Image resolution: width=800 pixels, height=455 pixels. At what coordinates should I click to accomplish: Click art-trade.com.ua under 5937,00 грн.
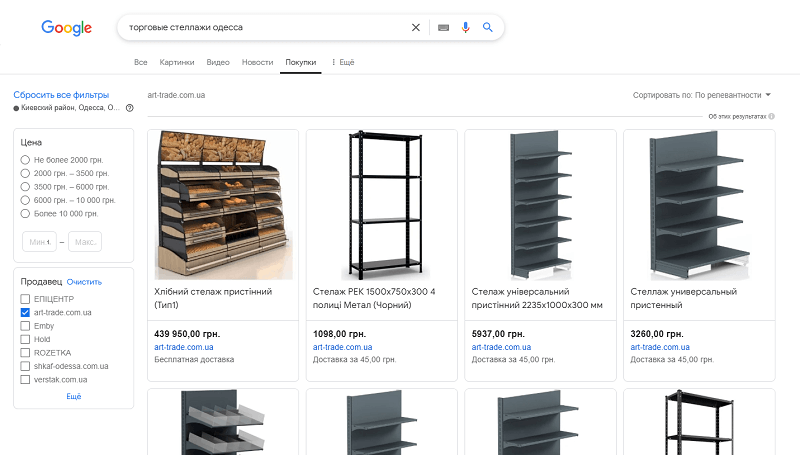coord(501,347)
